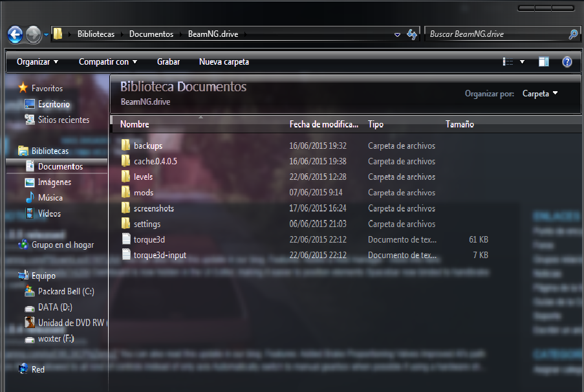
Task: Refresh the folder with the refresh icon
Action: [x=412, y=34]
